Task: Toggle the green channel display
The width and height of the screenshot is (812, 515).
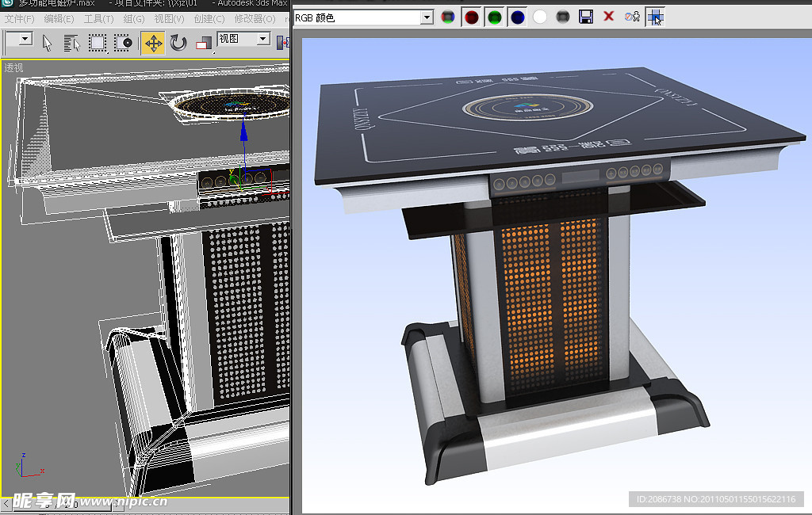Action: pos(495,17)
